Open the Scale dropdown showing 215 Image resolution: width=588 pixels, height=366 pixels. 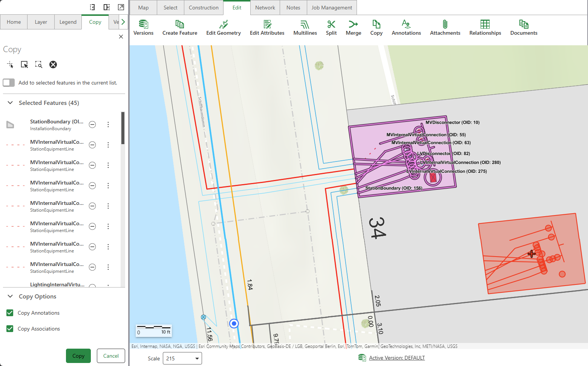(x=182, y=358)
